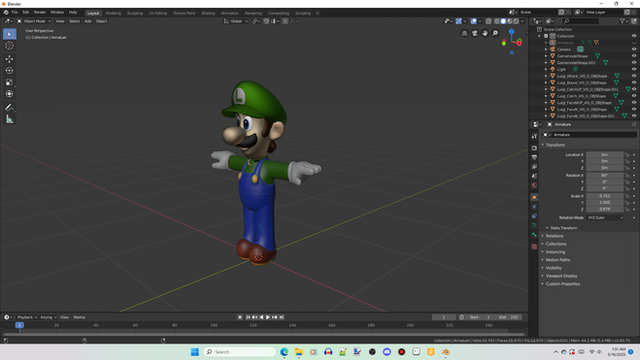Open the File menu

click(15, 13)
